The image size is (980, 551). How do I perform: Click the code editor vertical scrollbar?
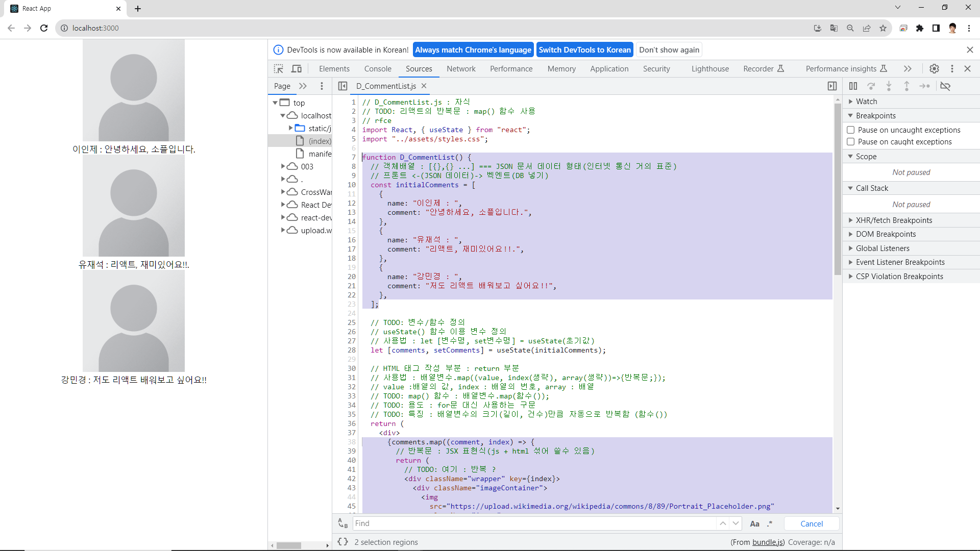838,189
